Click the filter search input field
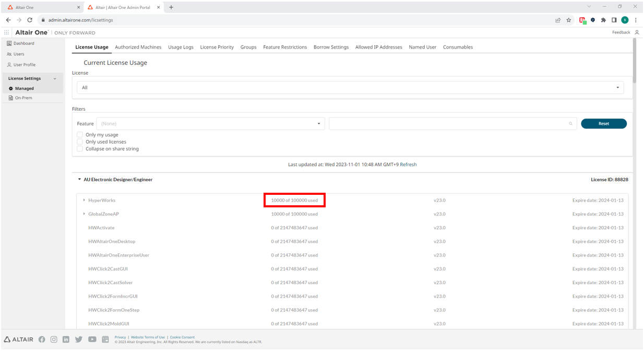This screenshot has width=644, height=351. [x=449, y=124]
